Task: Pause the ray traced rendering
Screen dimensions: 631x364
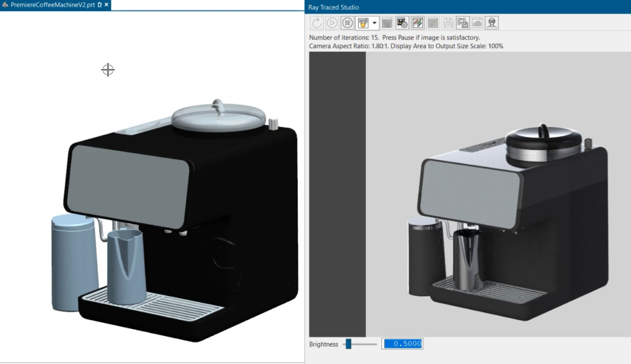Action: (x=348, y=23)
